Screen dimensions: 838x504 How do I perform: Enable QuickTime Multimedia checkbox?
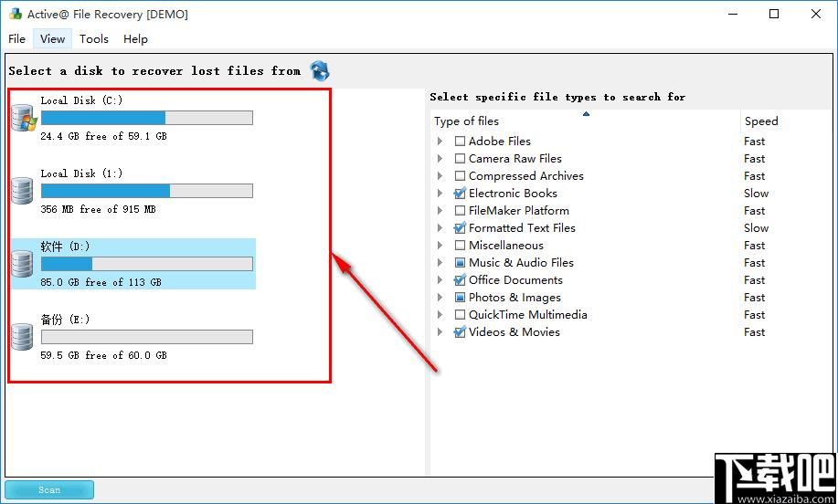(x=460, y=315)
